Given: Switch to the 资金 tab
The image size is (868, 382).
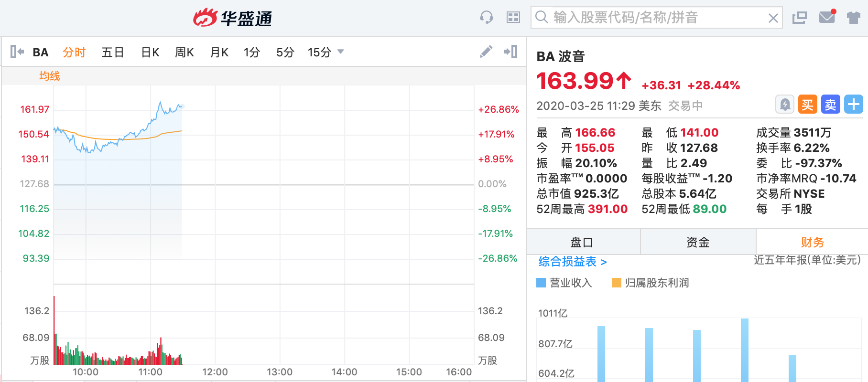Looking at the screenshot, I should [698, 242].
